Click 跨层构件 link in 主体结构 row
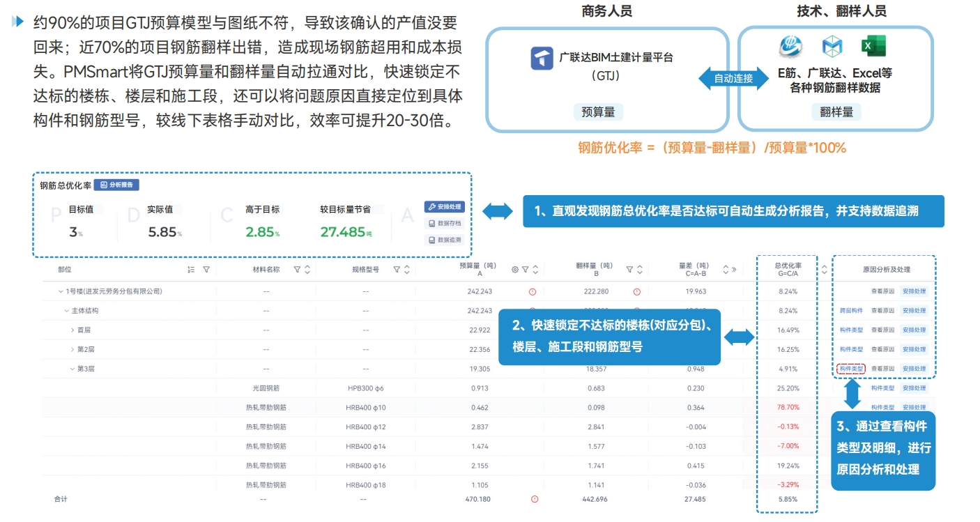This screenshot has height=522, width=980. point(851,311)
